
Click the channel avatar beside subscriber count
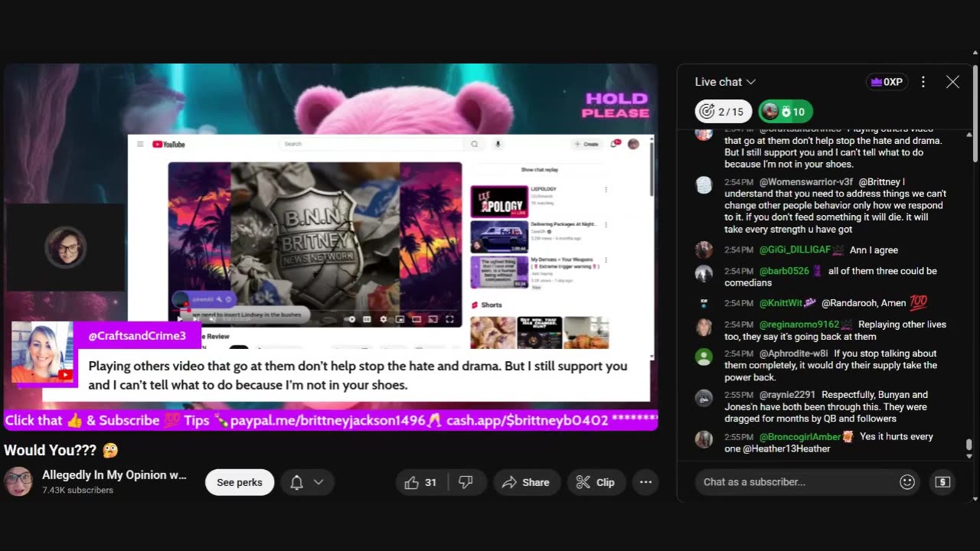click(x=18, y=482)
